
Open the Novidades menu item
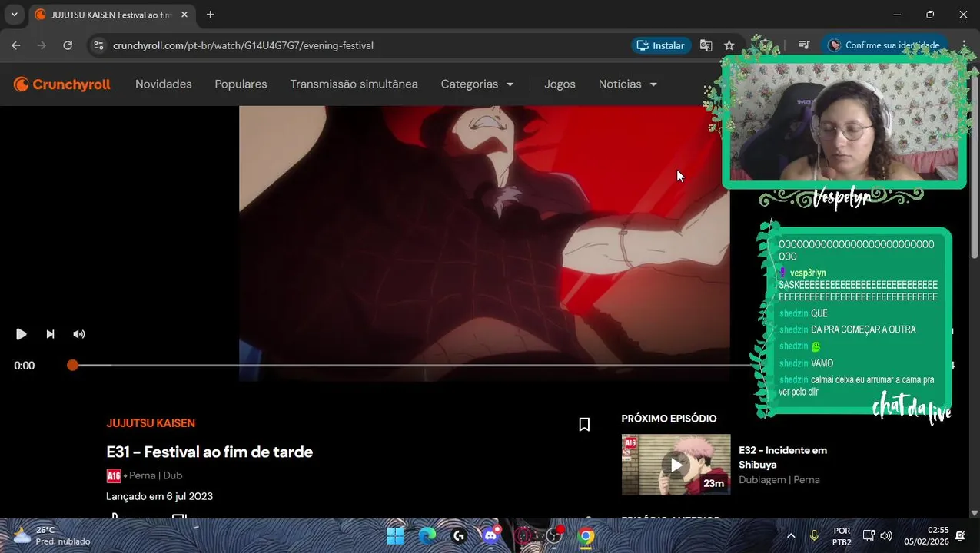click(164, 84)
